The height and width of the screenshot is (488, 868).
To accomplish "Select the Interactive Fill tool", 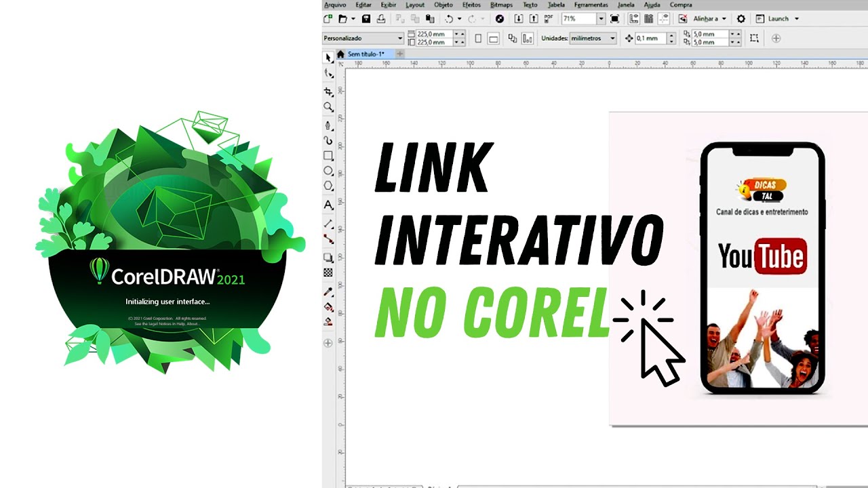I will [329, 307].
